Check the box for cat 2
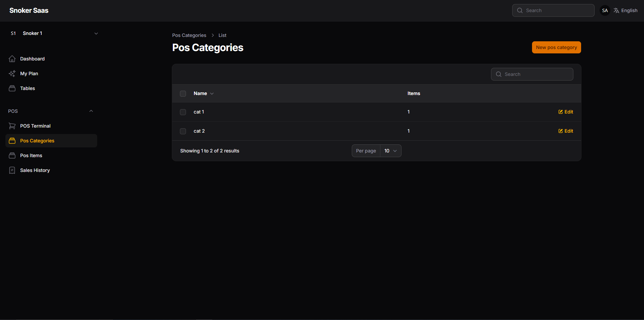The width and height of the screenshot is (644, 320). pyautogui.click(x=183, y=131)
